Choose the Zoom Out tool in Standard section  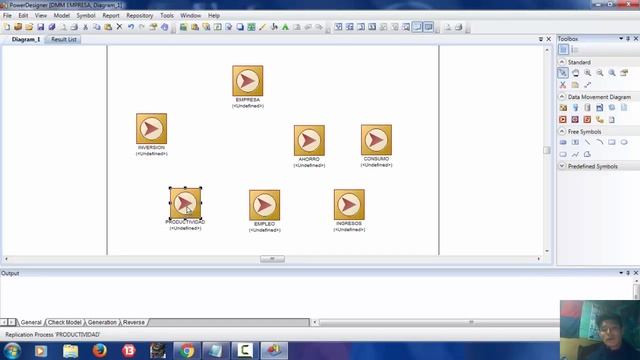tap(600, 73)
